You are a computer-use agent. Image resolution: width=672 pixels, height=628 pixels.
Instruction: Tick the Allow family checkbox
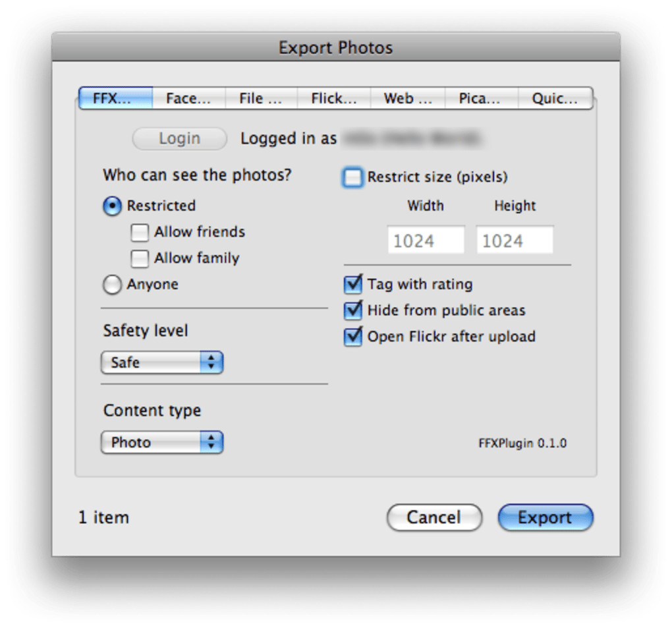(140, 259)
